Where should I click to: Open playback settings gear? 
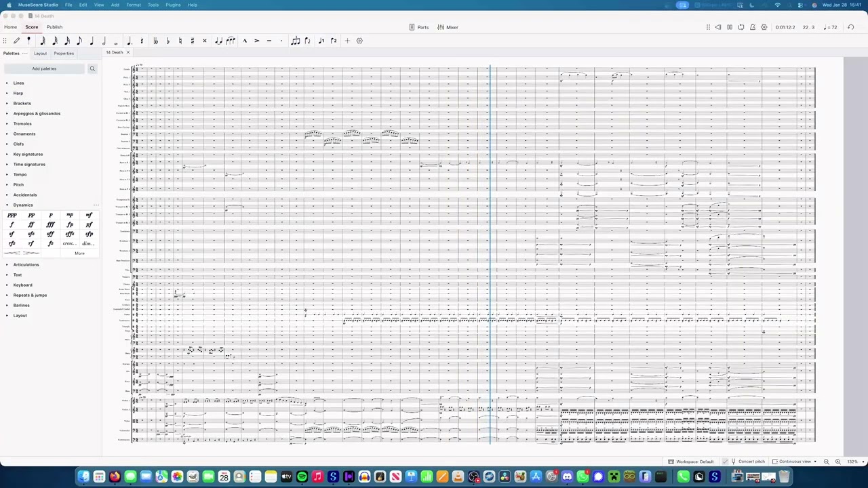tap(764, 27)
